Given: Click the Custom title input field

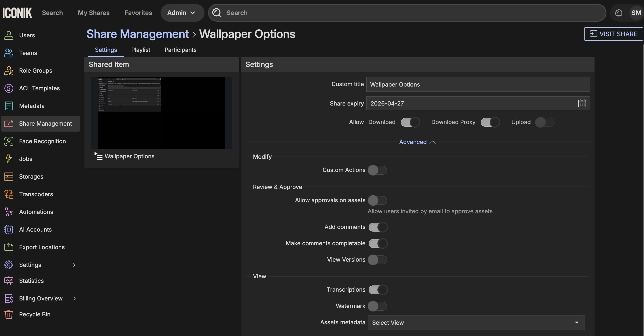Looking at the screenshot, I should point(477,84).
